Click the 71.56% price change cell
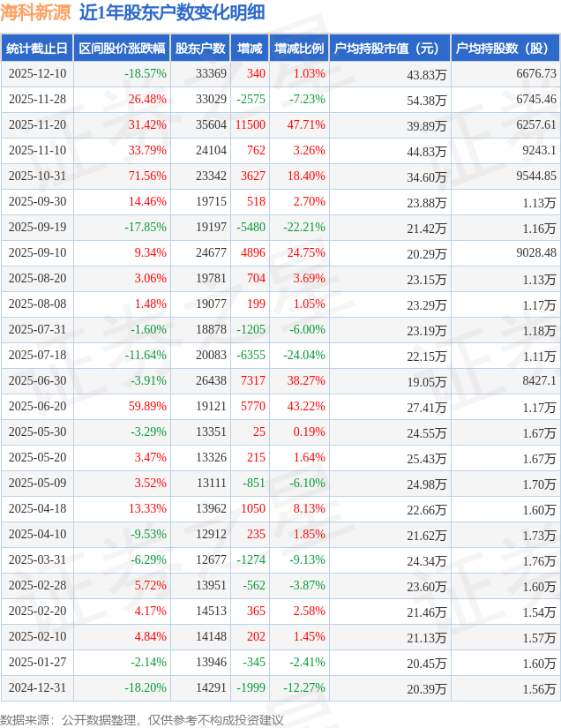Viewport: 561px width, 728px height. [x=146, y=176]
